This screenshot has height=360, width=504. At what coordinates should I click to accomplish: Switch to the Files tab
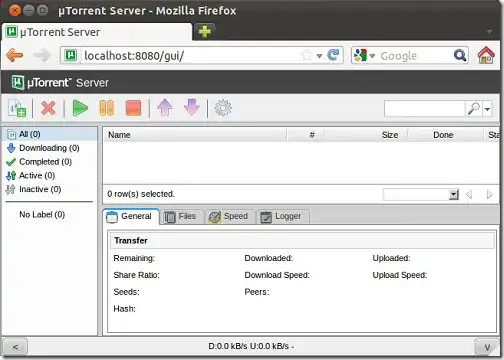click(x=182, y=217)
